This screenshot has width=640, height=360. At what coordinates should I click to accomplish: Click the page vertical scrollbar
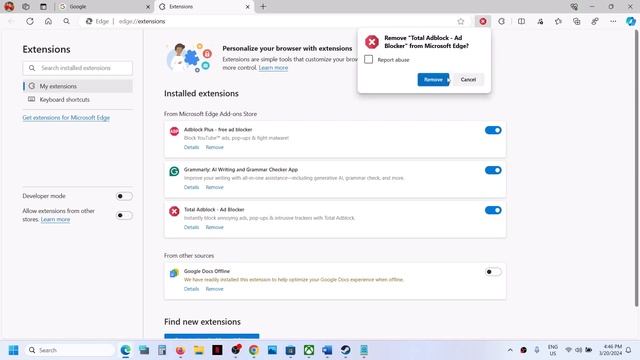point(636,167)
